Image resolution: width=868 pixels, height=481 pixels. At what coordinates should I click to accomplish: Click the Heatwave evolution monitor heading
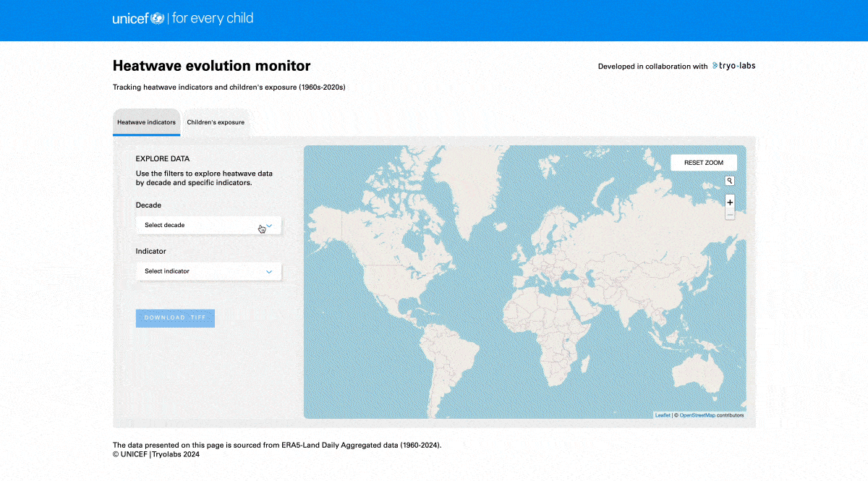tap(211, 66)
